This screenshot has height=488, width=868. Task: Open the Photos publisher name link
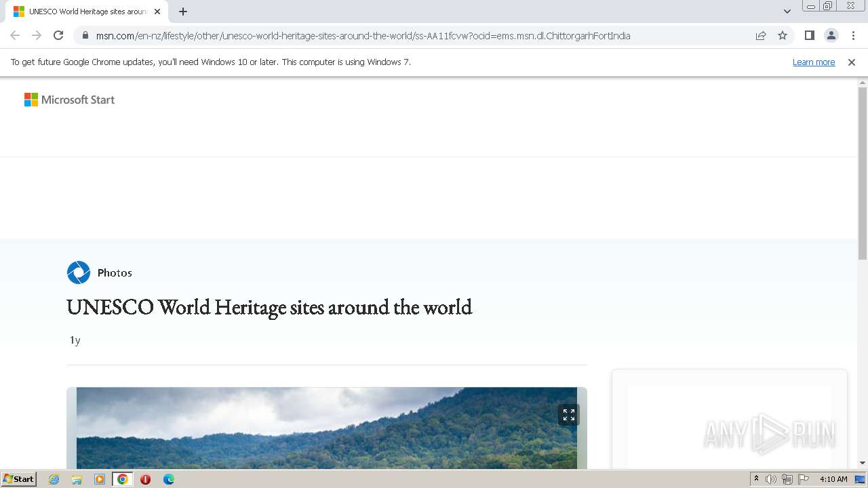115,272
